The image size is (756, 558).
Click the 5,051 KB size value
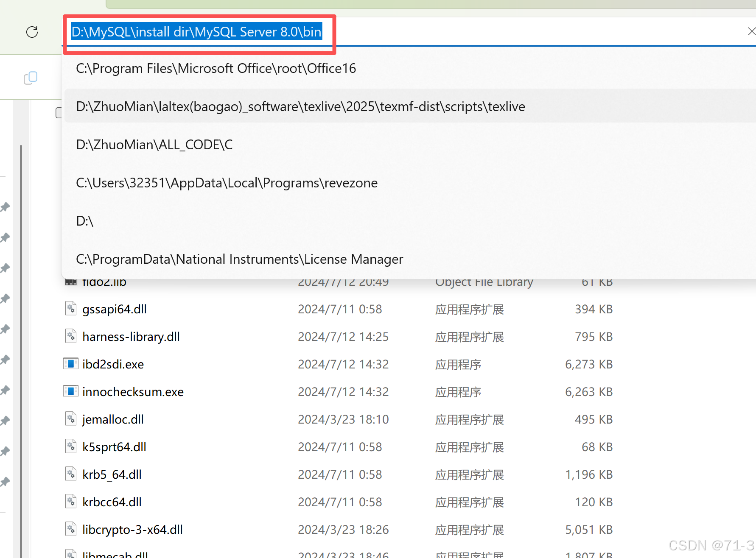tap(589, 530)
